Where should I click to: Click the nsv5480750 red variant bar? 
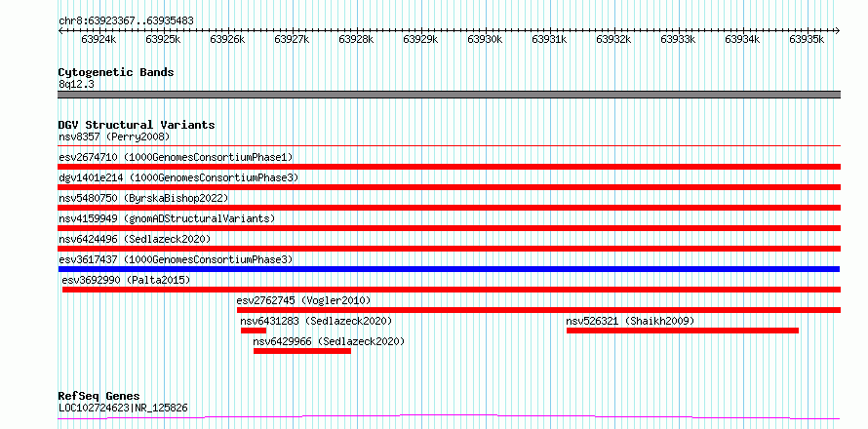[449, 208]
